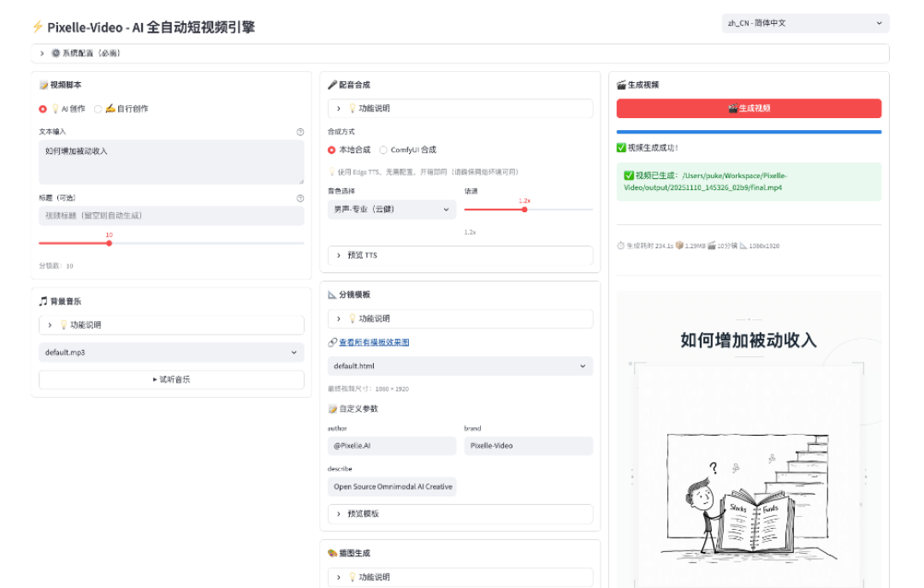This screenshot has width=924, height=588.
Task: Expand 功能说明 under 分镜模板
Action: [460, 318]
